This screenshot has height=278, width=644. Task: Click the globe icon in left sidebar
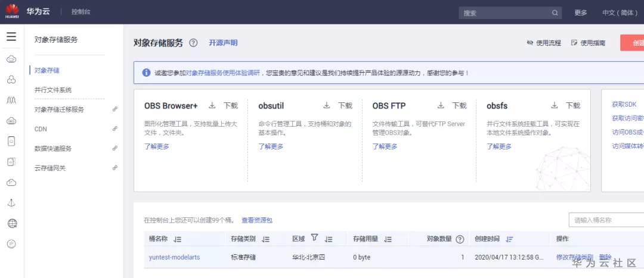[11, 223]
